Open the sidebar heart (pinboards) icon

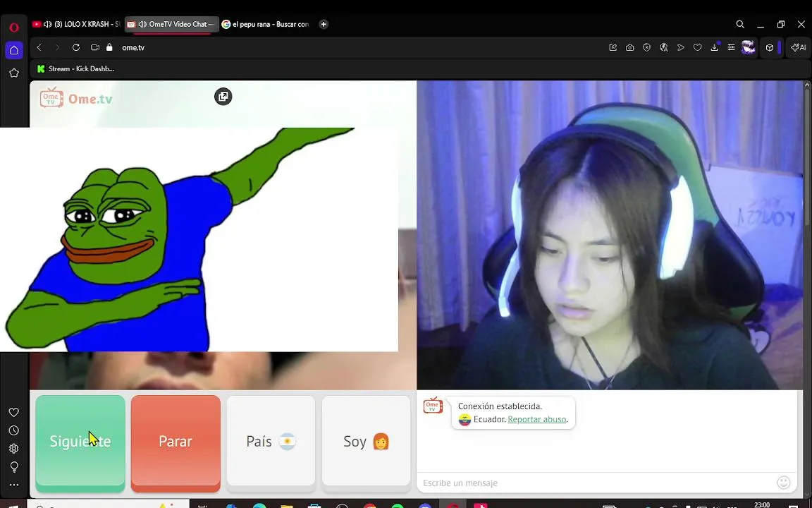(14, 412)
